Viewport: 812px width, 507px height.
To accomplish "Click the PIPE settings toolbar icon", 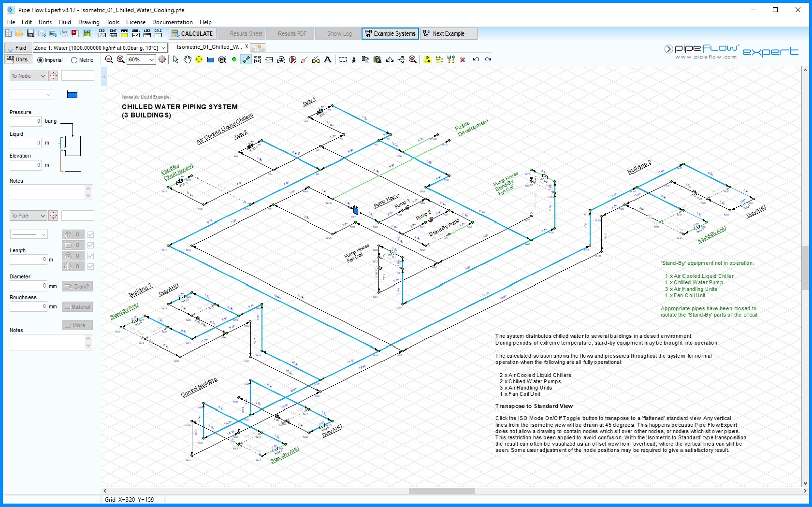I will click(124, 33).
